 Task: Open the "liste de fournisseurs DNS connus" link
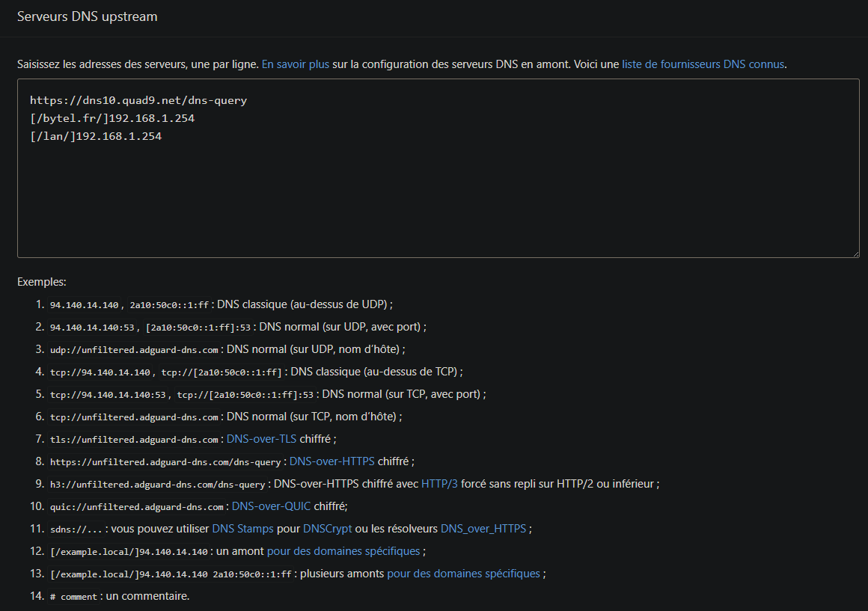(x=703, y=64)
